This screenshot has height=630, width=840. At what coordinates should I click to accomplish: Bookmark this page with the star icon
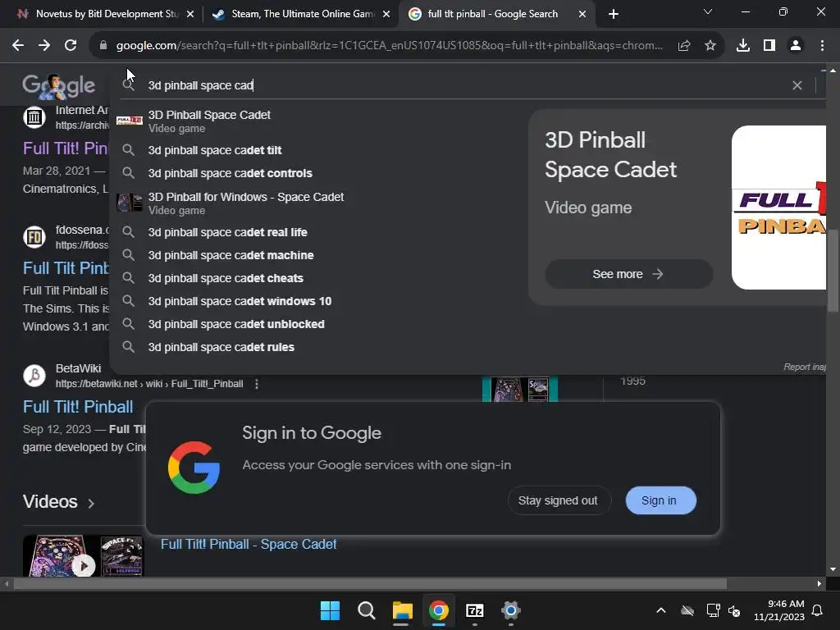[x=710, y=46]
